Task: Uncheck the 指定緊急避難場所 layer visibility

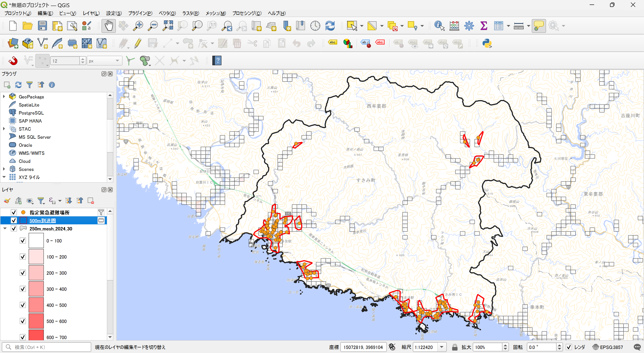Action: [14, 212]
